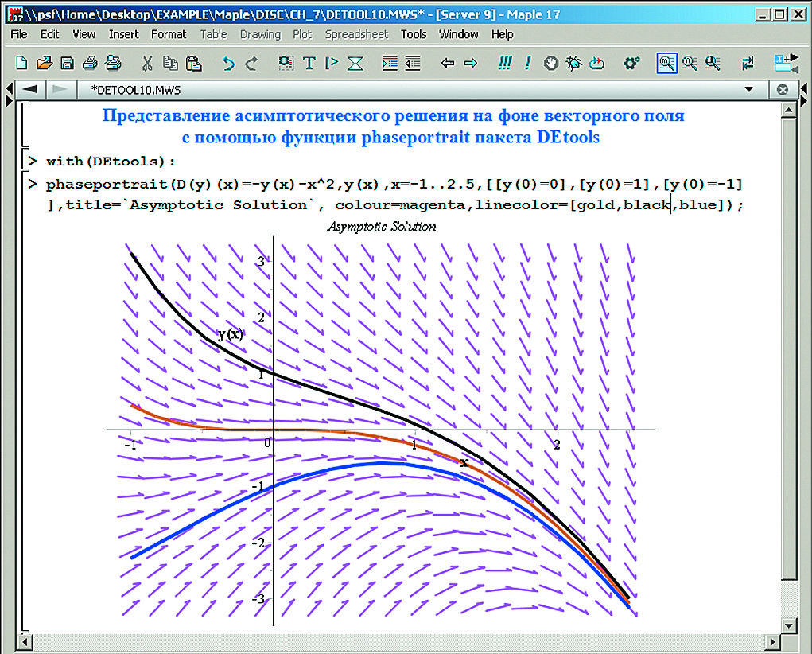Open the worksheet tab list dropdown arrow
Screen dimensions: 812x654
point(748,89)
